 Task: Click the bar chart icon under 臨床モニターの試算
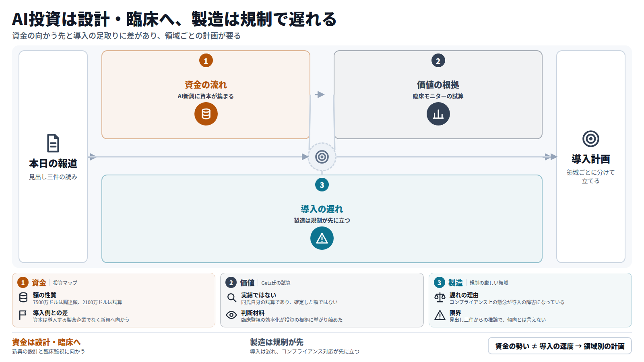[438, 114]
